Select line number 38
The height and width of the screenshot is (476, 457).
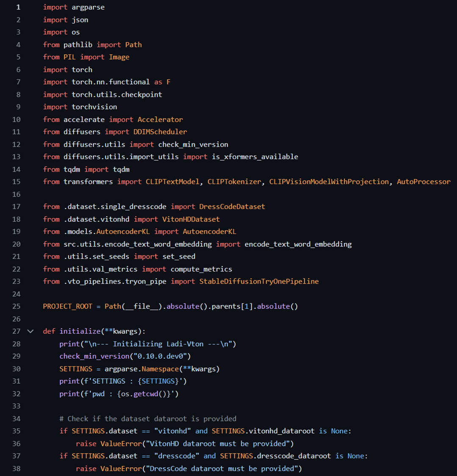click(17, 468)
